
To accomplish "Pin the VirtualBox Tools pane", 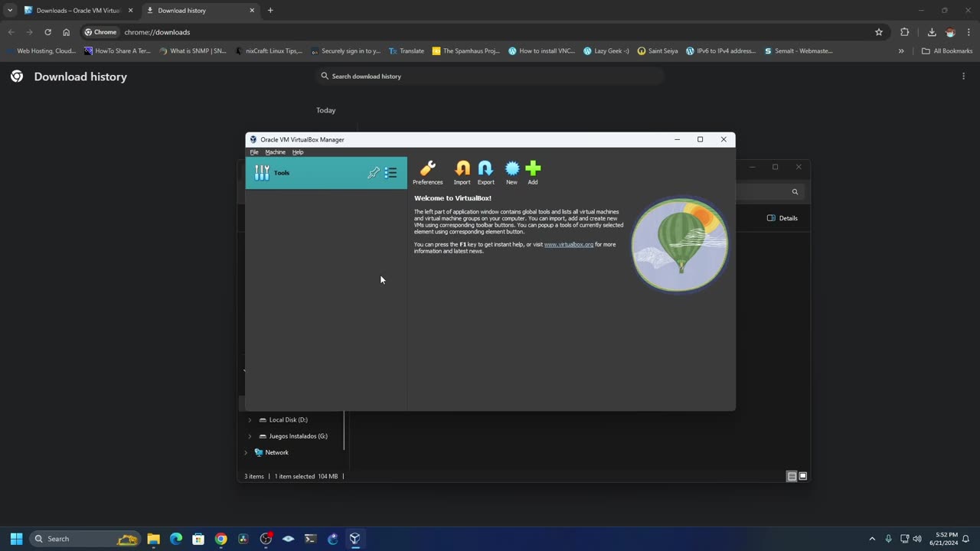I will (x=374, y=173).
